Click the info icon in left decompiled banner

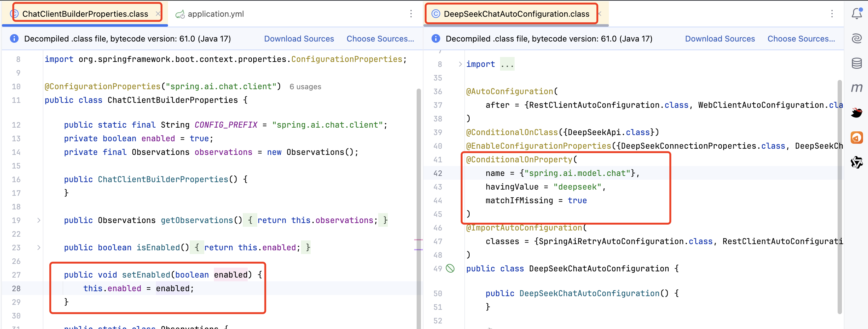[x=14, y=38]
